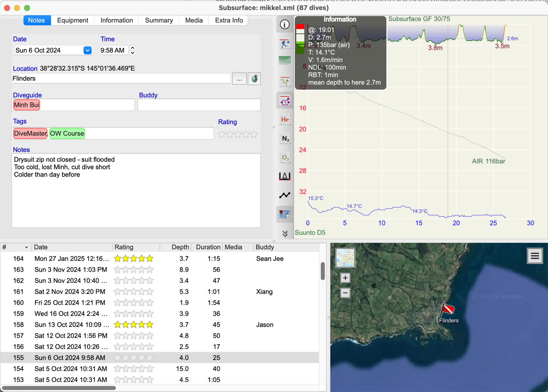Click the Suunto D5 dive computer label
Image resolution: width=548 pixels, height=392 pixels.
tap(310, 233)
